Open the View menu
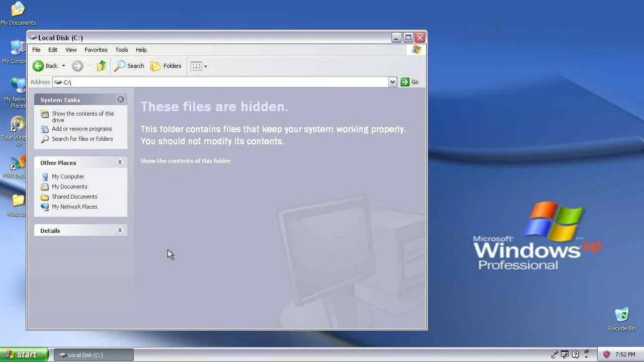Image resolution: width=644 pixels, height=362 pixels. pyautogui.click(x=71, y=50)
